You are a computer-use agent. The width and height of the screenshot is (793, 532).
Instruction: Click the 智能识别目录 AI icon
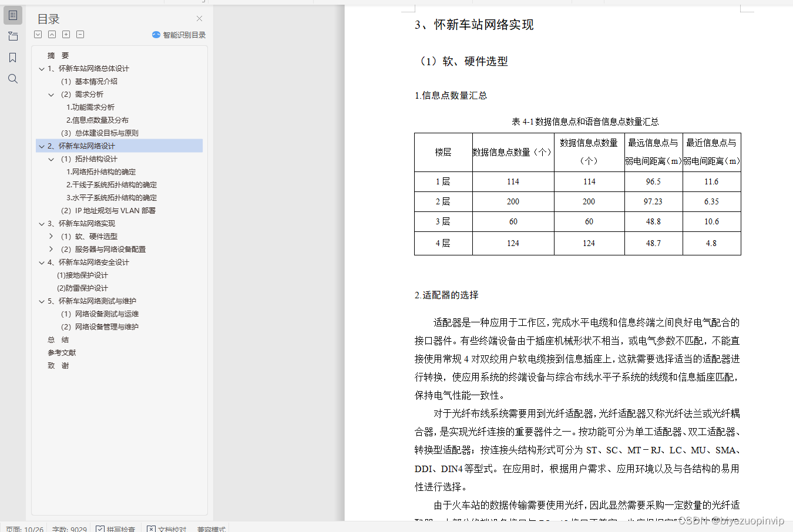155,35
